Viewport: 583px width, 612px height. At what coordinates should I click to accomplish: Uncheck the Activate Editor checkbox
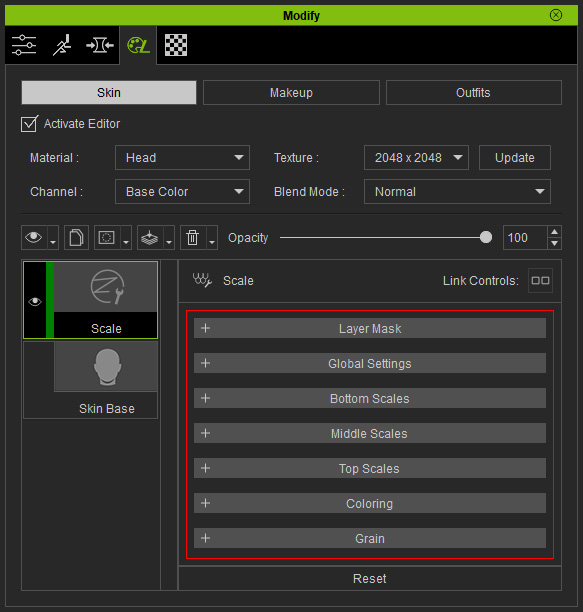click(x=29, y=124)
